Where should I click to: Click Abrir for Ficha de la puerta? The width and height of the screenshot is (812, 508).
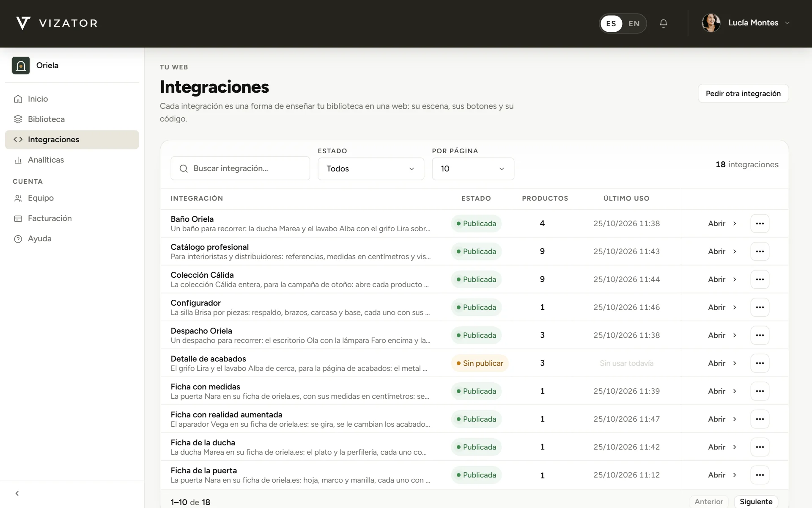click(x=722, y=475)
